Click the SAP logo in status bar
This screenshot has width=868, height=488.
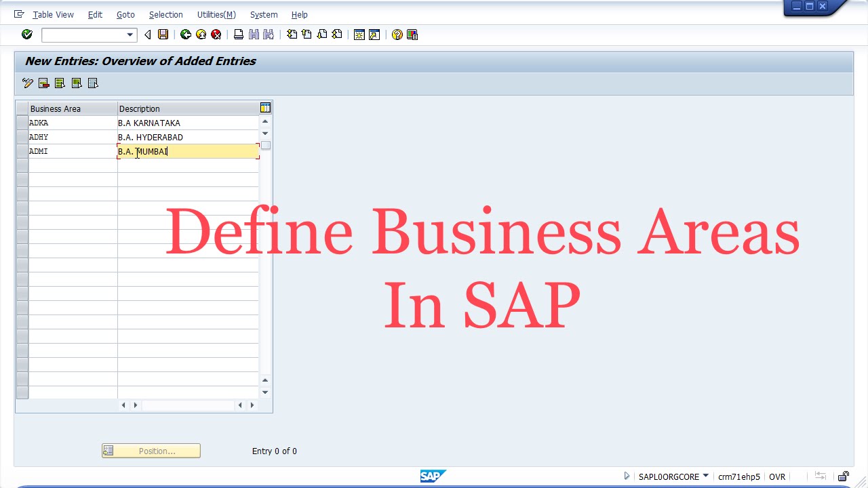pos(433,476)
